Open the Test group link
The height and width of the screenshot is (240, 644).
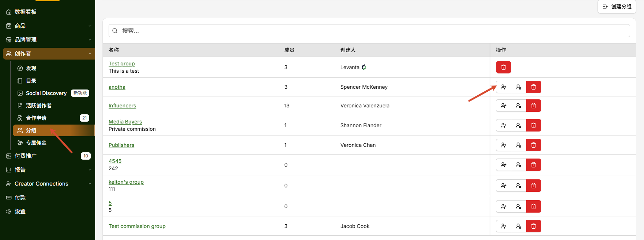[121, 64]
